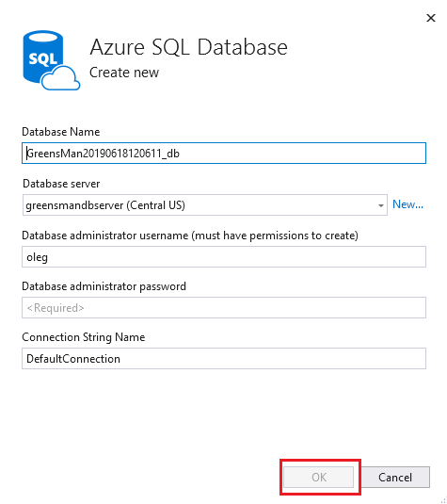This screenshot has height=504, width=447.
Task: Click the Azure SQL Database heading
Action: pos(188,47)
